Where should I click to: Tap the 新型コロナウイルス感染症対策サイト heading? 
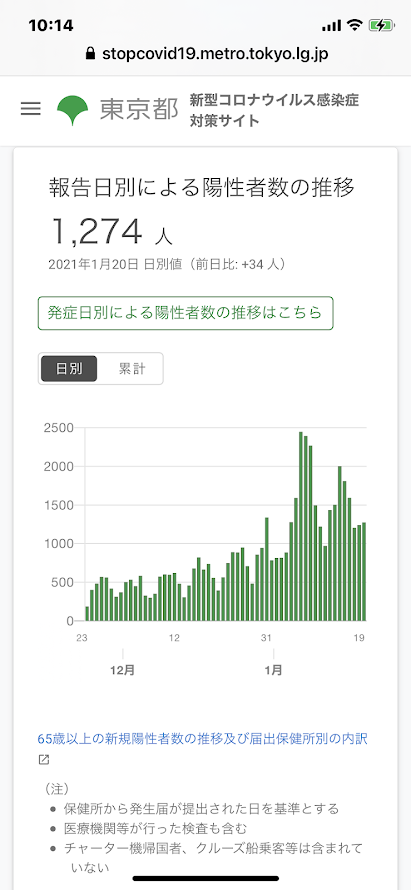coord(274,110)
